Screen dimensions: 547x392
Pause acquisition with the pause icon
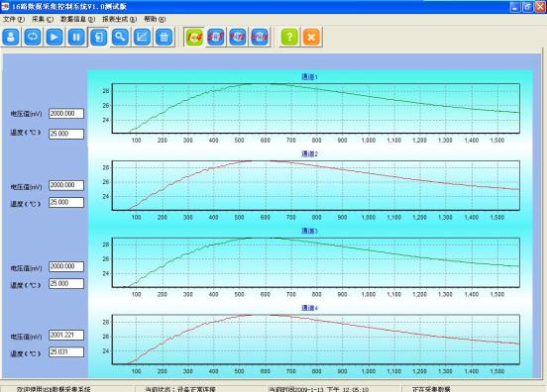76,37
